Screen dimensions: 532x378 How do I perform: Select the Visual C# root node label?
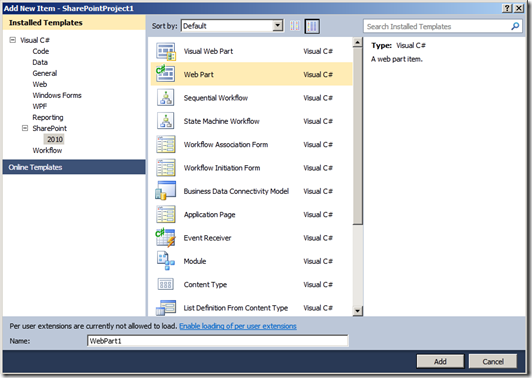pyautogui.click(x=35, y=40)
